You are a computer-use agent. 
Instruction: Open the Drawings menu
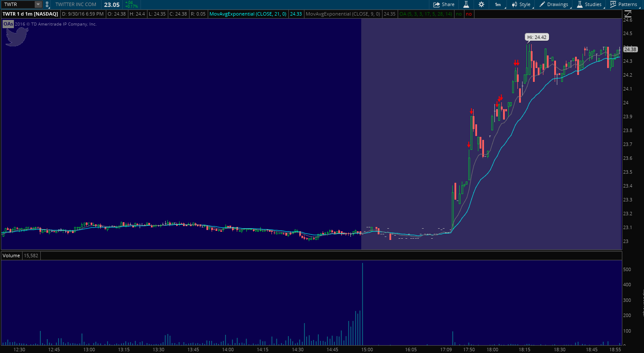point(554,4)
